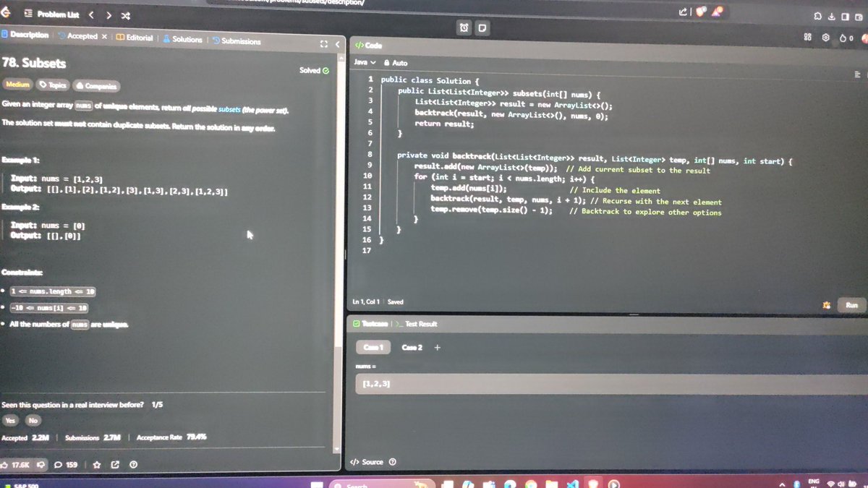Switch to the Test Result tab
The width and height of the screenshot is (868, 488).
tap(416, 324)
